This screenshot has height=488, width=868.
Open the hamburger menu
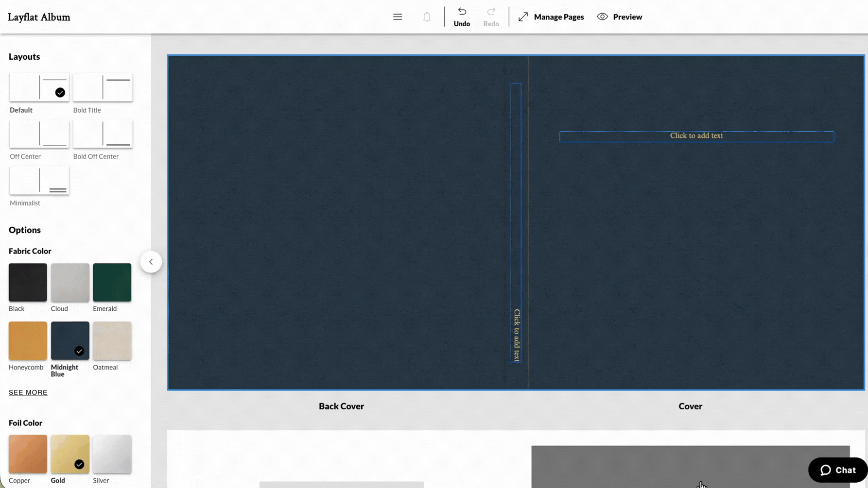point(398,16)
